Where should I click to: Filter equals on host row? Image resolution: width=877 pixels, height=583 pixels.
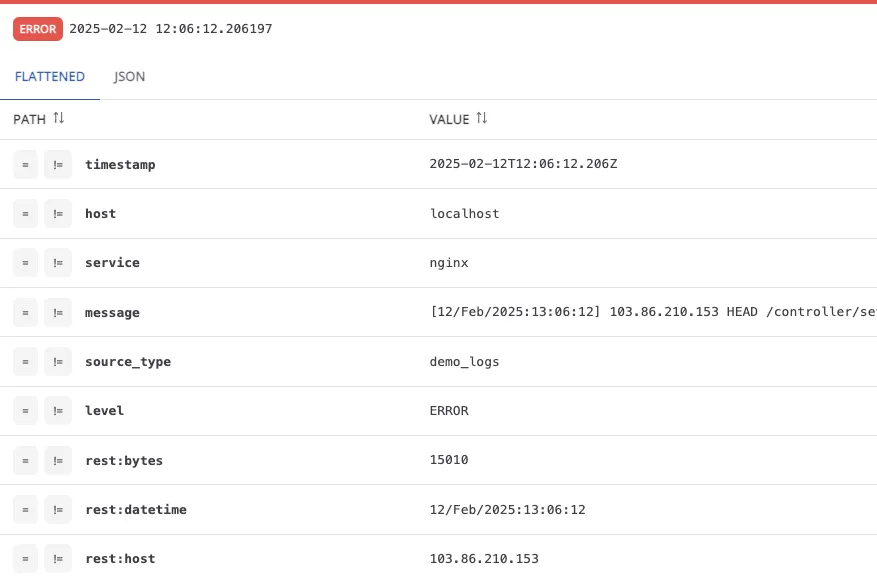click(25, 214)
